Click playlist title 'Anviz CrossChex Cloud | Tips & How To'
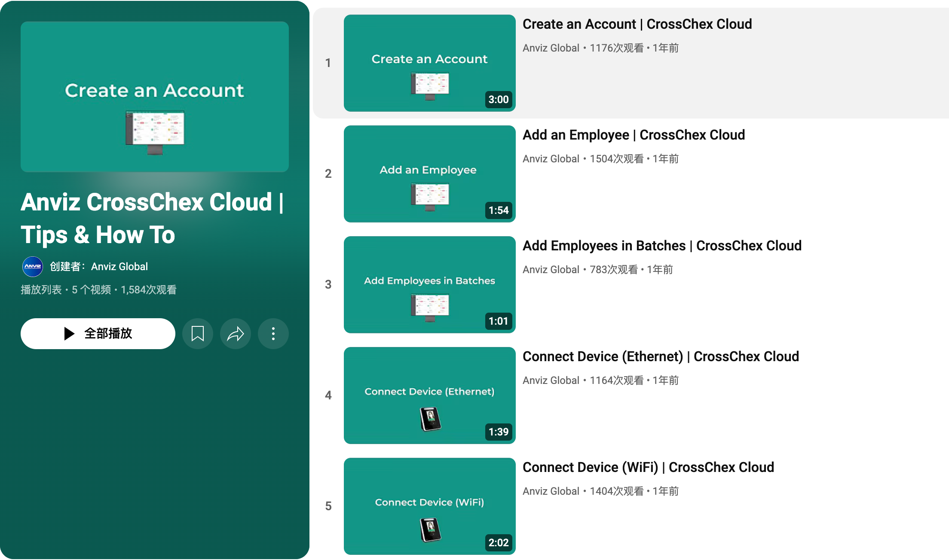Image resolution: width=949 pixels, height=560 pixels. click(153, 218)
